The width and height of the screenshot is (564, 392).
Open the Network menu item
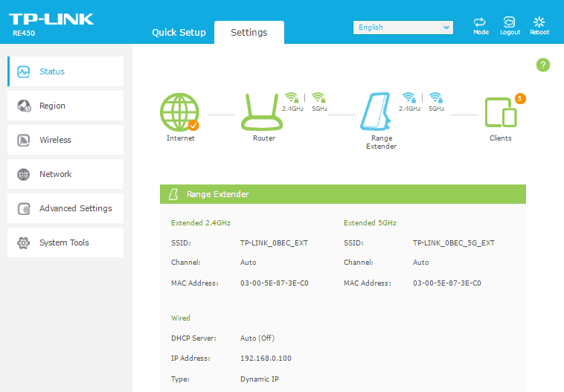65,174
